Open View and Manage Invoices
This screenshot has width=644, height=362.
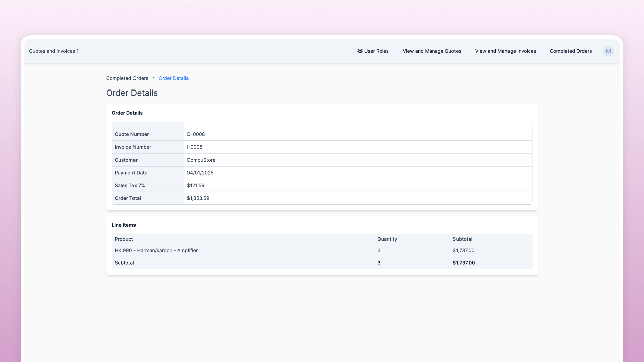coord(505,51)
